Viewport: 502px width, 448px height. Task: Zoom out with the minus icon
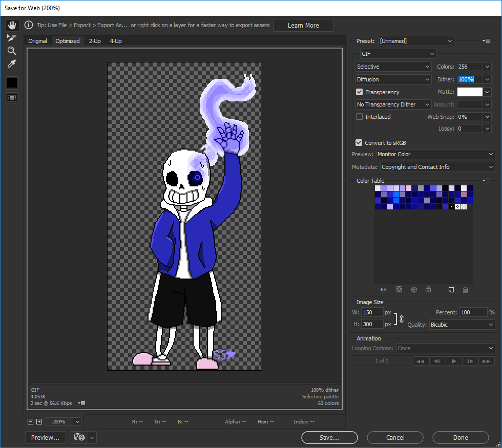[30, 422]
